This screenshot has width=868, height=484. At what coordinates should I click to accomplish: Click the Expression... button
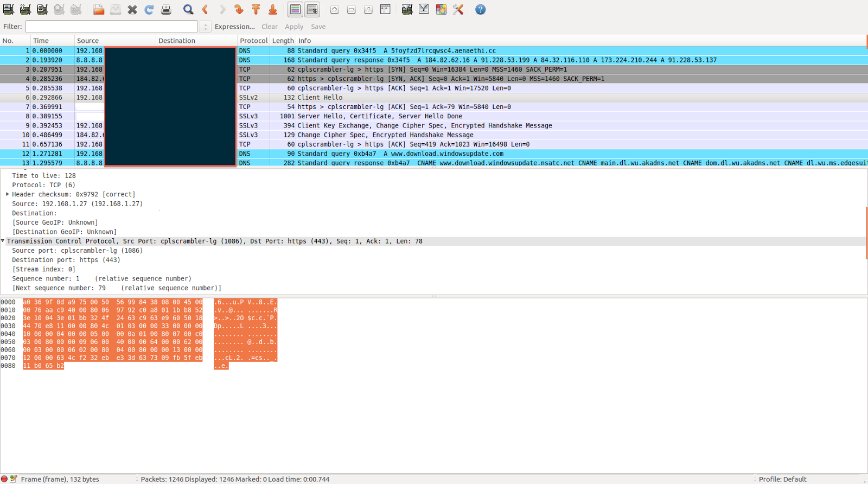(234, 27)
